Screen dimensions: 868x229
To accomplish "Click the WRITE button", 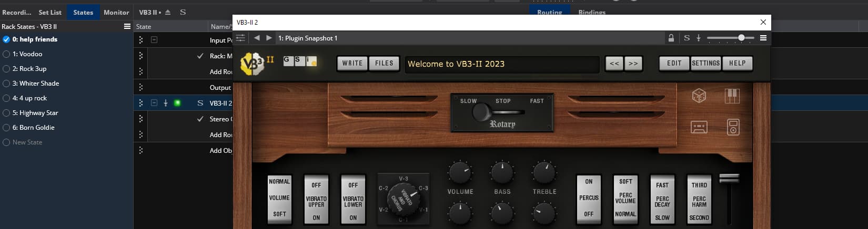I will point(352,64).
